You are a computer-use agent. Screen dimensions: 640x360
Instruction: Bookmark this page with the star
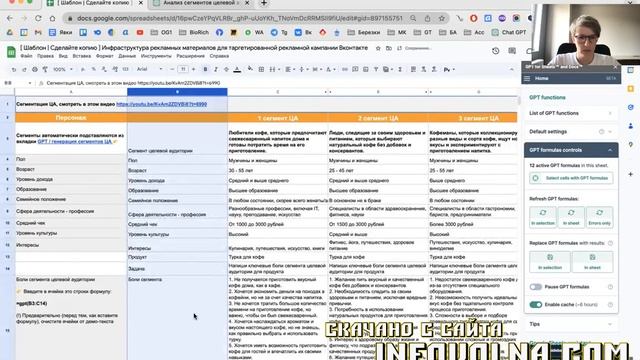(x=442, y=18)
